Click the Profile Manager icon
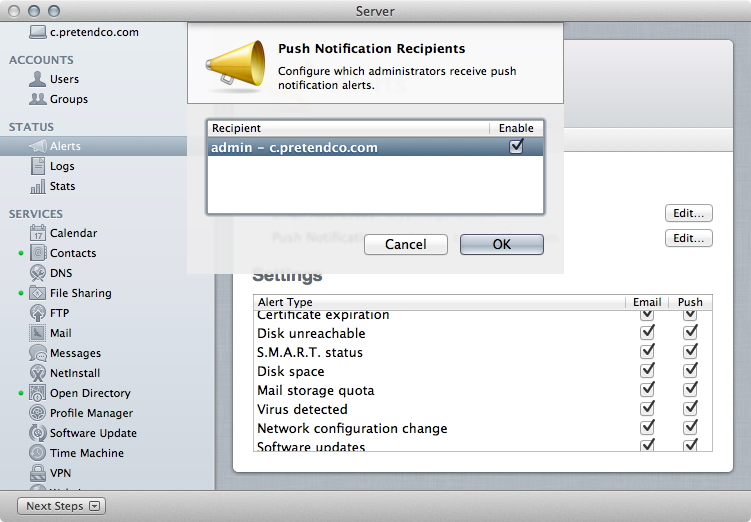This screenshot has width=751, height=522. (x=38, y=413)
